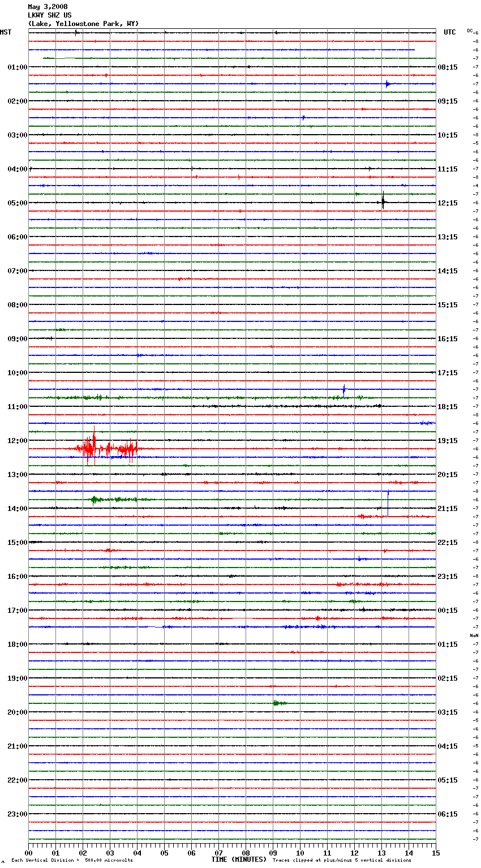Click the location text Lake, Yellowstone Park, WY
The height and width of the screenshot is (868, 481).
click(x=83, y=24)
